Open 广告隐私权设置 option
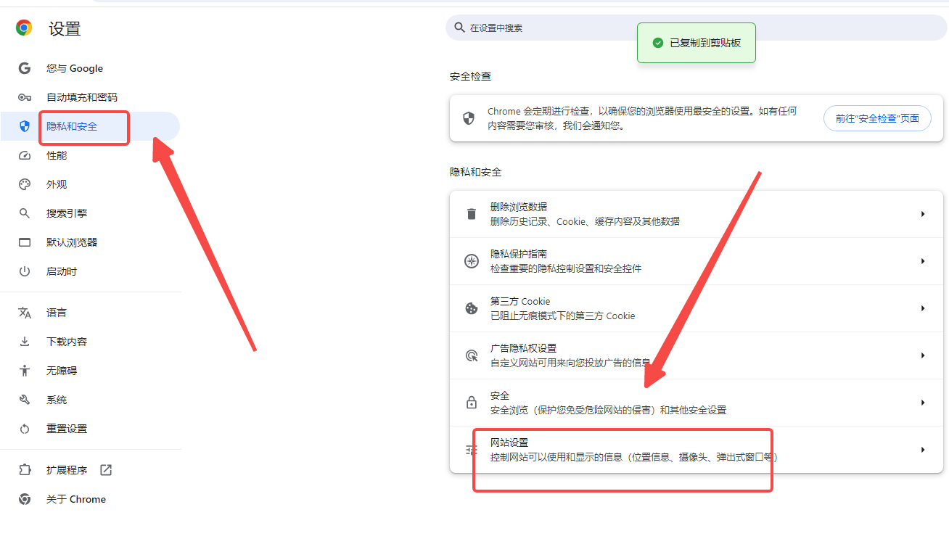This screenshot has height=560, width=949. pyautogui.click(x=697, y=355)
